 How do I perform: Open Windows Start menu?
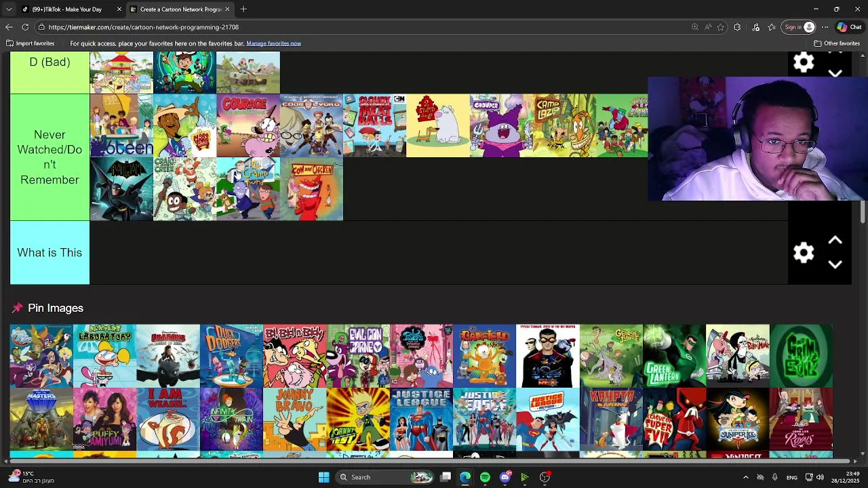coord(324,477)
